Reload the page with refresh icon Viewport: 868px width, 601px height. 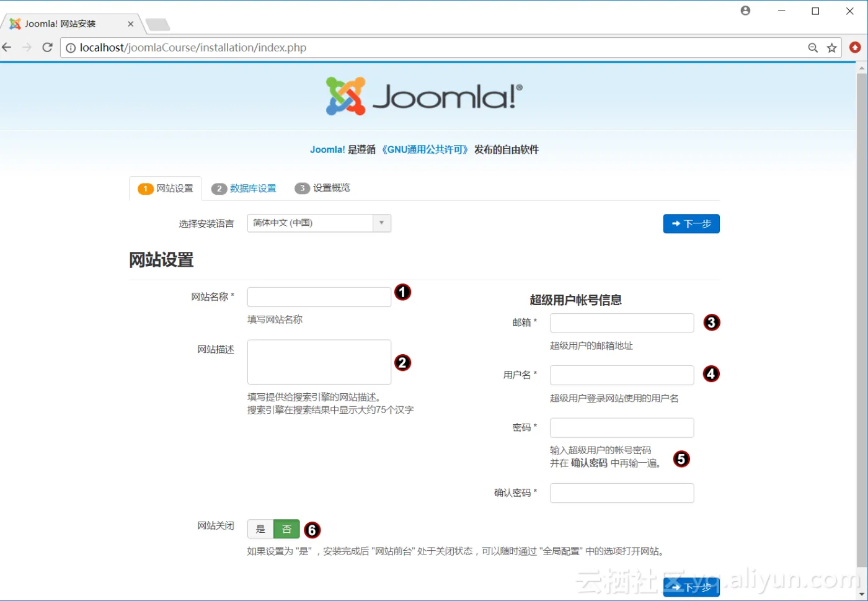point(47,47)
